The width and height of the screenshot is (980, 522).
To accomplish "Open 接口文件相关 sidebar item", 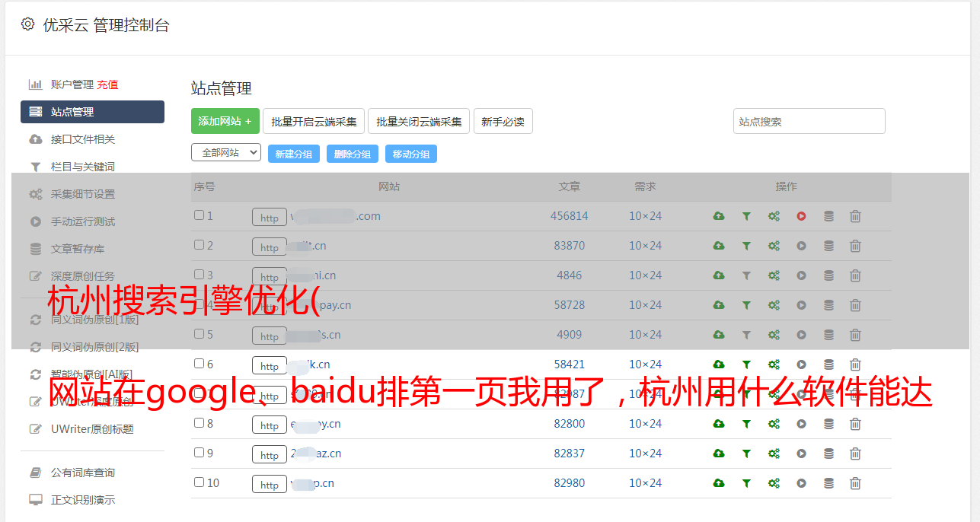I will (83, 139).
